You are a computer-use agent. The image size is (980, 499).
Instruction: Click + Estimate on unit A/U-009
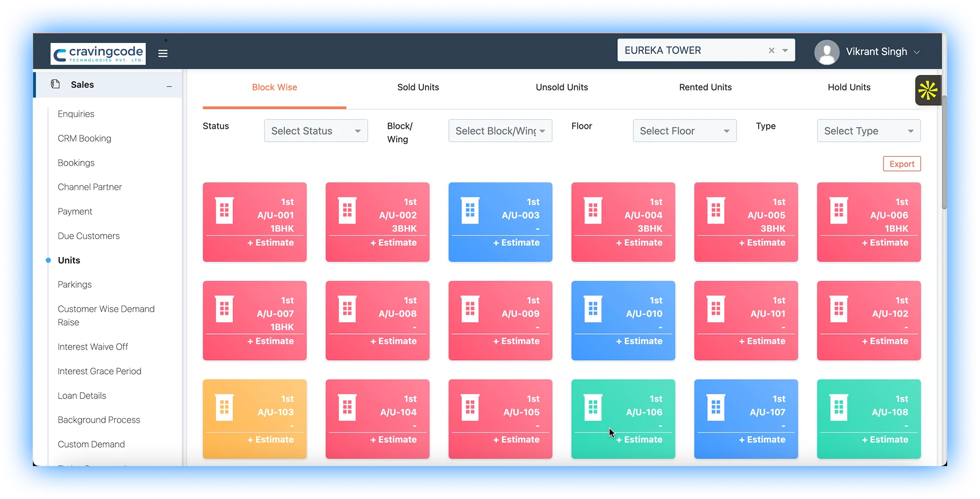point(516,341)
